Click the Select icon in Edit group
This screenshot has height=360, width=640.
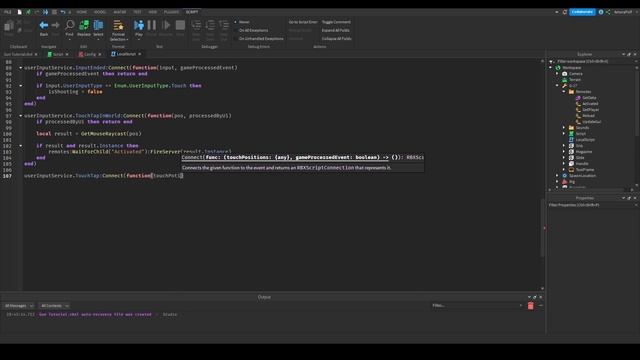point(98,25)
